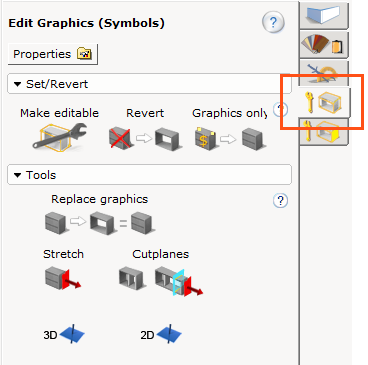This screenshot has width=368, height=365.
Task: Click the first Cutplanes cabinet icon
Action: (x=132, y=277)
